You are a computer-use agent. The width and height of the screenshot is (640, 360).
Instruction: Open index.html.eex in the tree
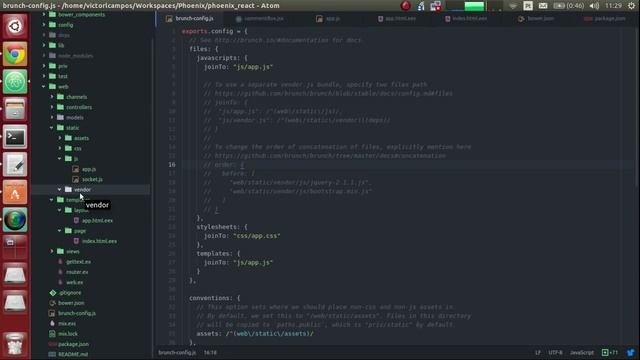pyautogui.click(x=100, y=241)
